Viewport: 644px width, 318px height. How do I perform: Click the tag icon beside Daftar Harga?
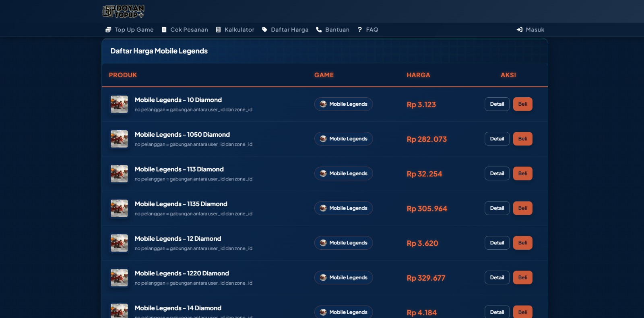264,30
